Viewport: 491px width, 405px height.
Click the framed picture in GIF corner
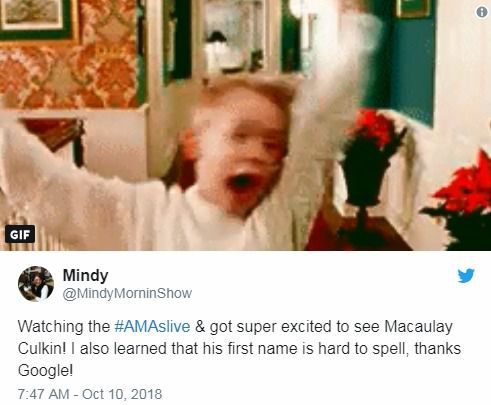36,19
